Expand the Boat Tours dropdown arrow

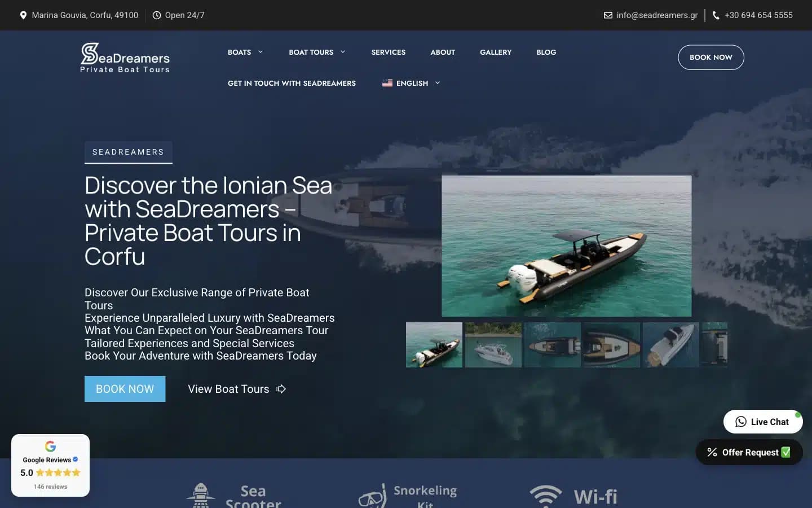coord(343,52)
